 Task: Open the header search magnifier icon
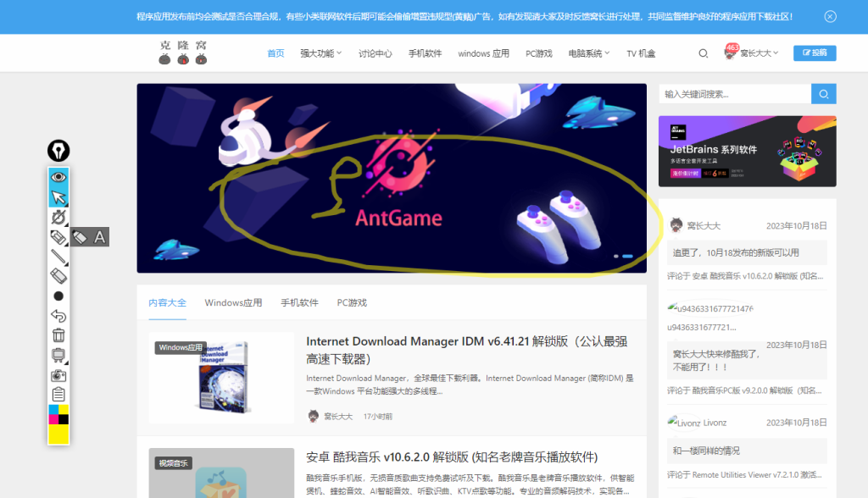(x=703, y=53)
